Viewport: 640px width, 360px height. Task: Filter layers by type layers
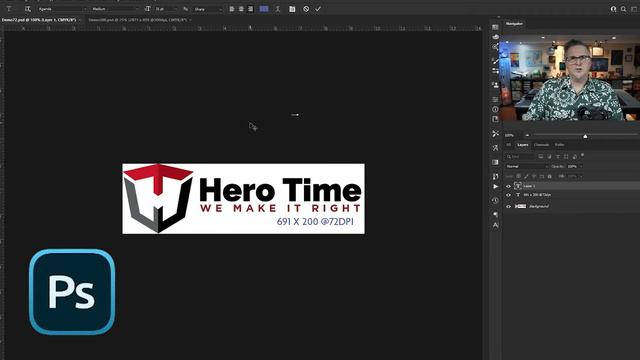[x=558, y=156]
